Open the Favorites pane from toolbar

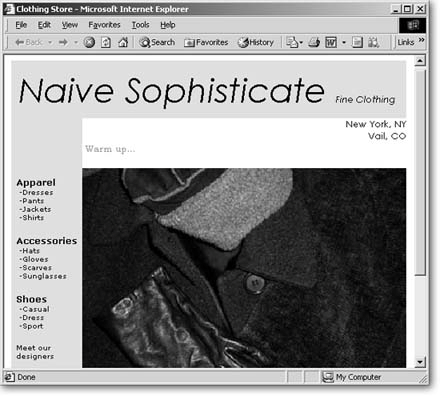coord(206,42)
